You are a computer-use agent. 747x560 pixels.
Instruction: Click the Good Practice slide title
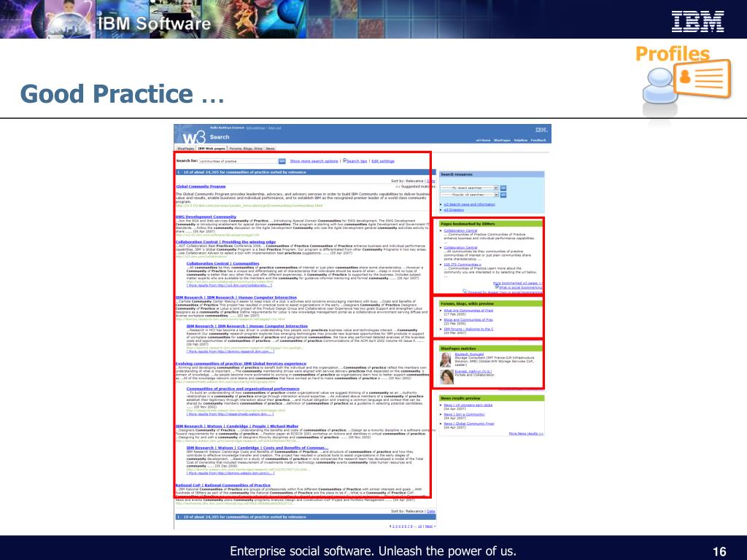122,94
